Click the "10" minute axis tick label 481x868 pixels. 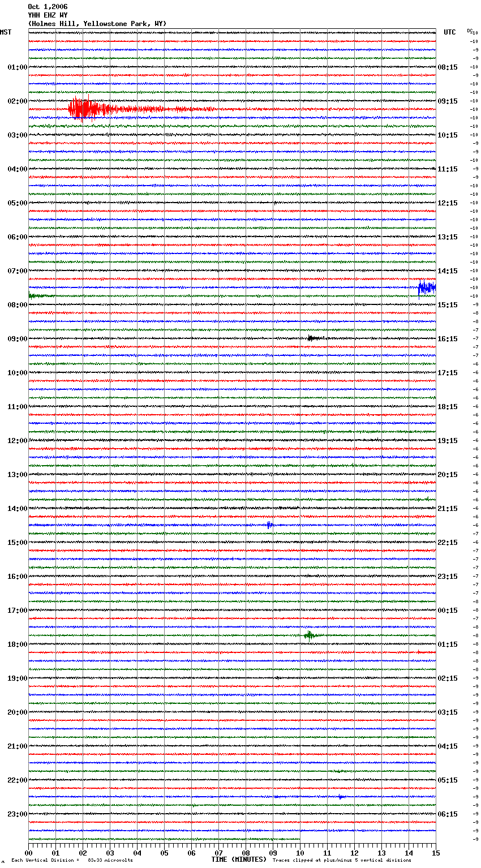click(x=300, y=853)
